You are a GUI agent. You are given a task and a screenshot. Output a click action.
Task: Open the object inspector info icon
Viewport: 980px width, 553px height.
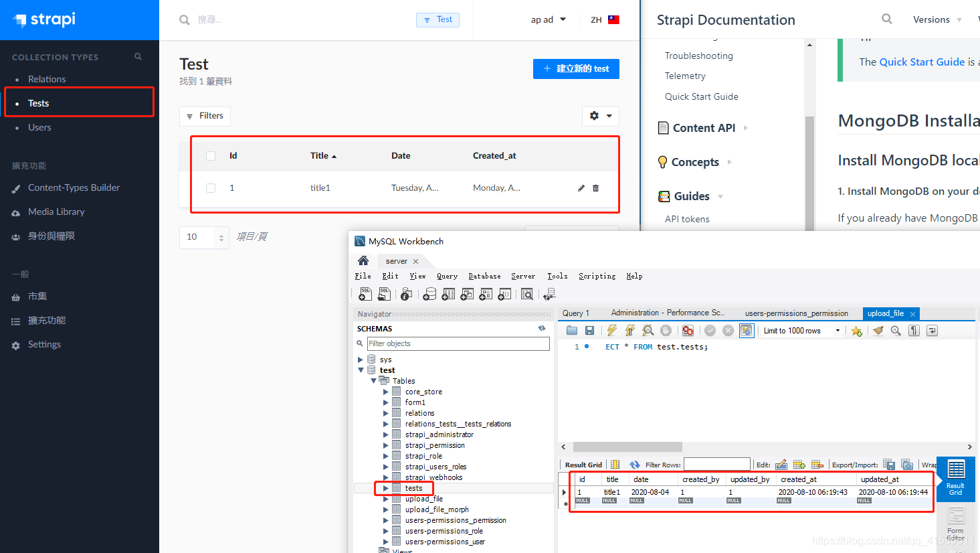point(407,294)
